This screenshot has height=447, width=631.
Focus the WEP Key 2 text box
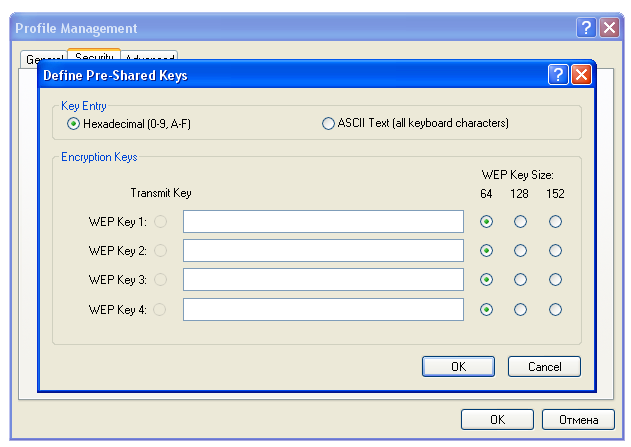[323, 250]
